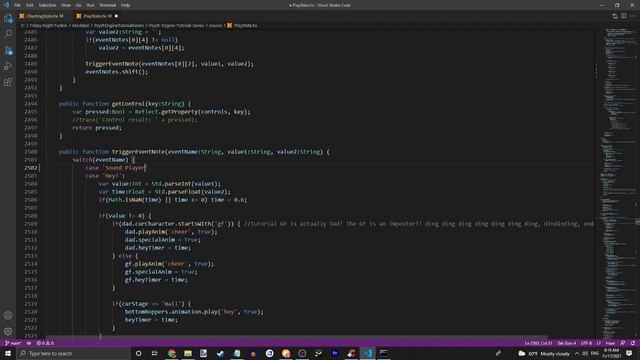Screen dimensions: 640x360
Task: Open the Accounts menu icon
Action: 8,316
